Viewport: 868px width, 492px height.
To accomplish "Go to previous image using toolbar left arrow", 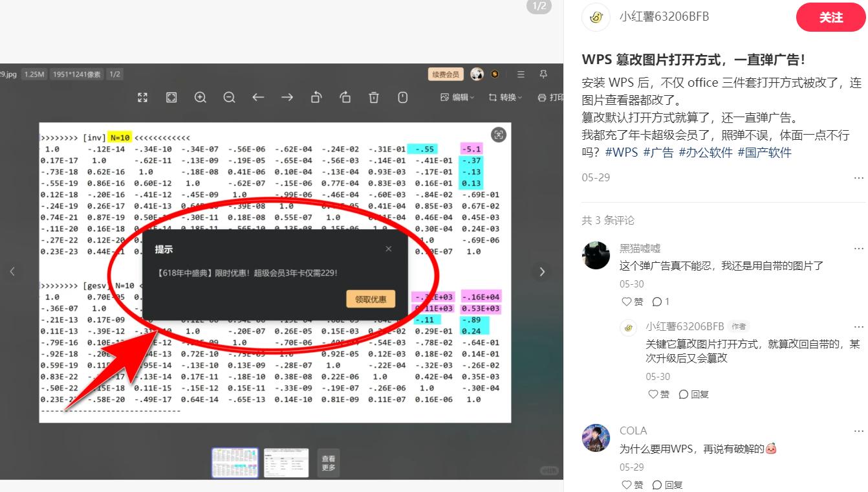I will 258,97.
